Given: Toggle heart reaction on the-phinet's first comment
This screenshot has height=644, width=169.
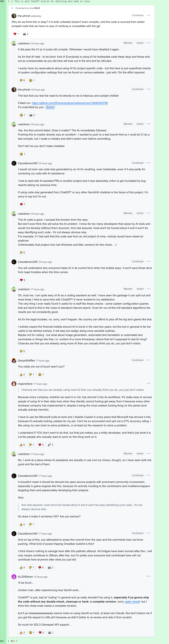Looking at the screenshot, I should [x=16, y=34].
